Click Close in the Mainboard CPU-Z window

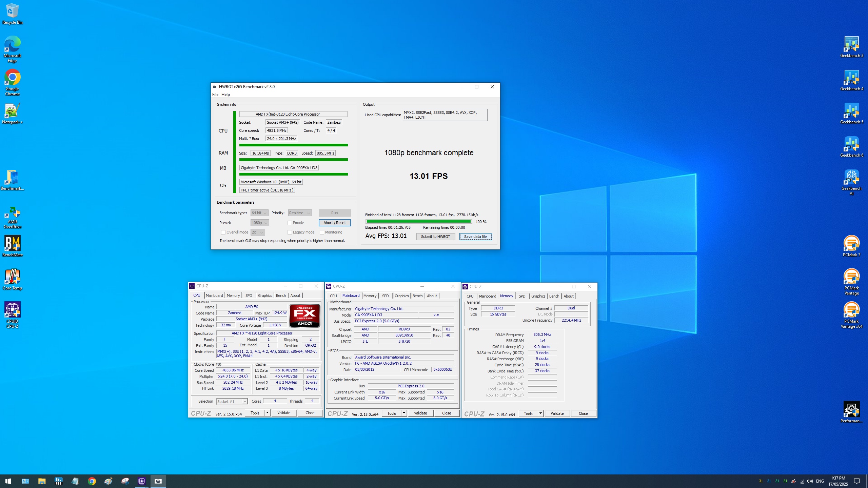(x=447, y=413)
